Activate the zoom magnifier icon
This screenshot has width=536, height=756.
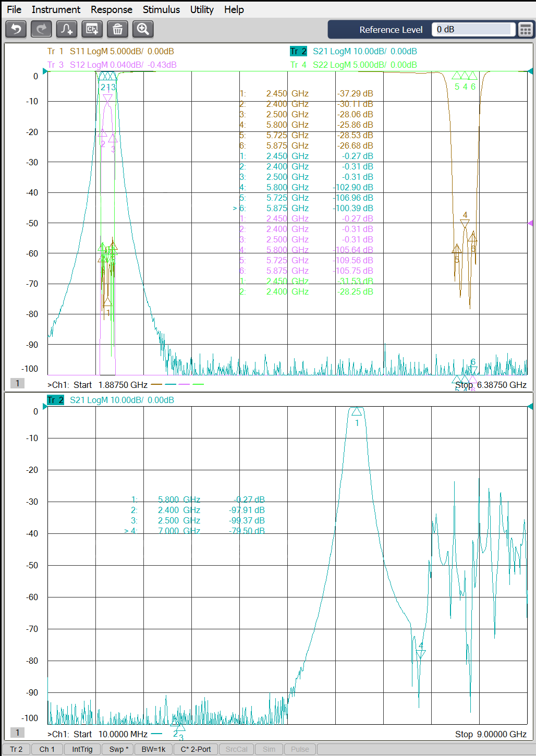143,29
